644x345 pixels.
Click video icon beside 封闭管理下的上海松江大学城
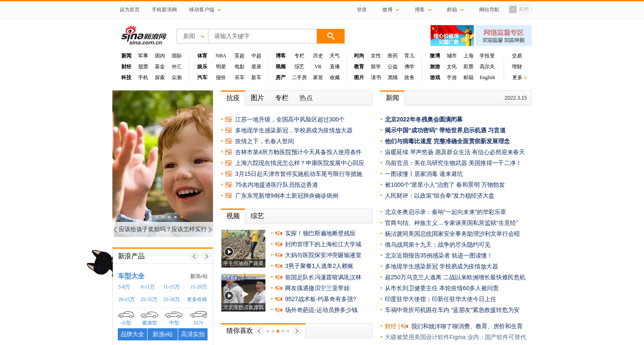(279, 244)
